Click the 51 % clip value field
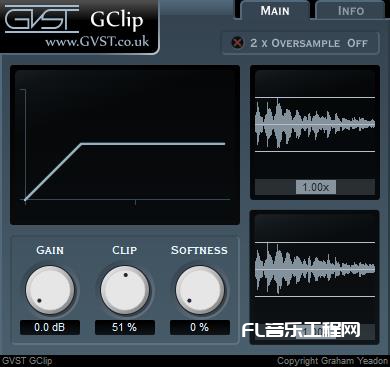 click(125, 327)
